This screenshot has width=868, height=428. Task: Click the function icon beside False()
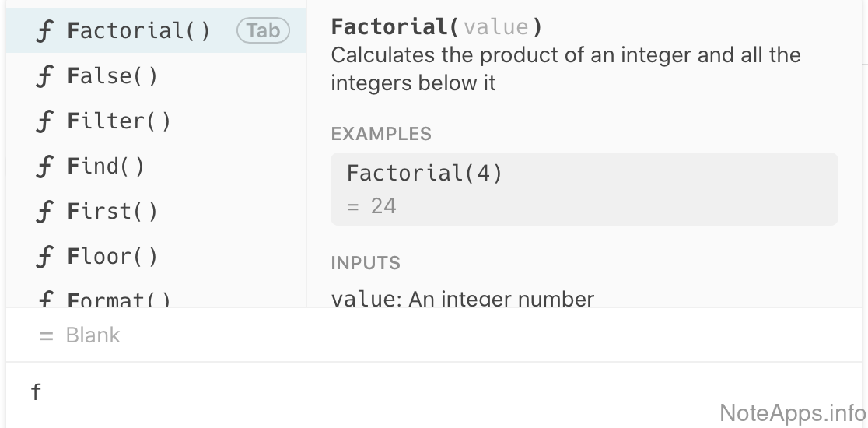45,77
